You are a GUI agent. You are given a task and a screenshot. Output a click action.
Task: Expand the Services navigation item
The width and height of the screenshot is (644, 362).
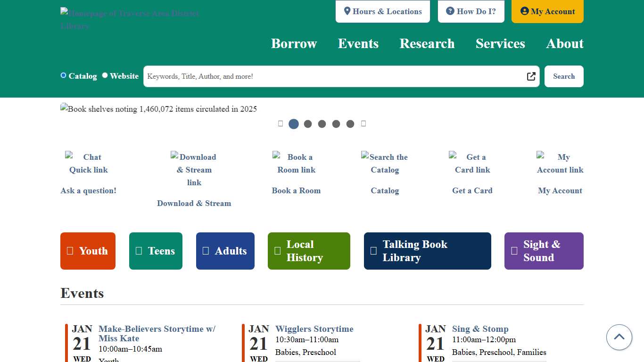(x=500, y=43)
